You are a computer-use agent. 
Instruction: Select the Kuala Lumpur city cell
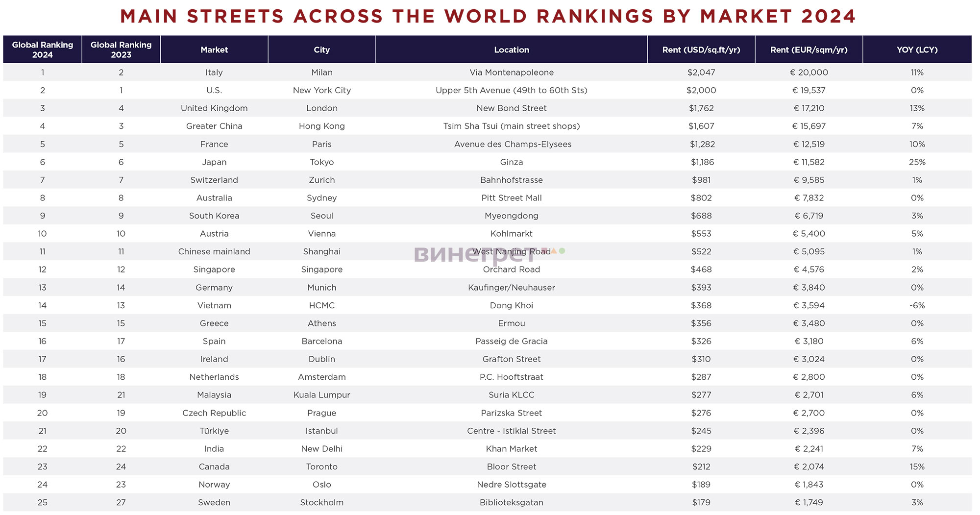pyautogui.click(x=322, y=395)
